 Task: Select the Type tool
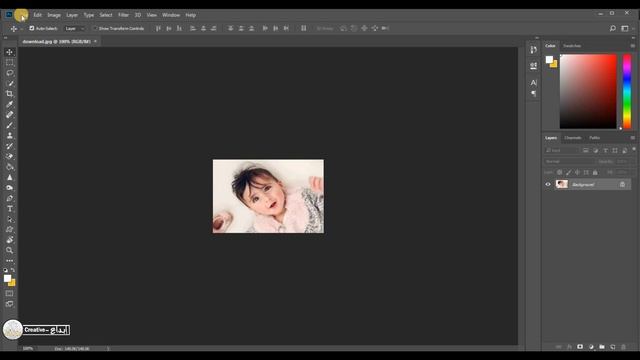pyautogui.click(x=9, y=209)
